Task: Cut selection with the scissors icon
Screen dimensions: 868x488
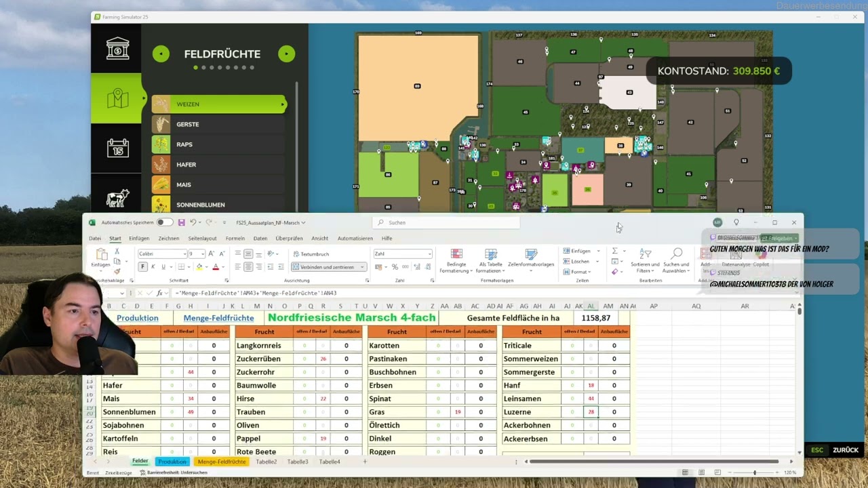Action: [x=117, y=251]
